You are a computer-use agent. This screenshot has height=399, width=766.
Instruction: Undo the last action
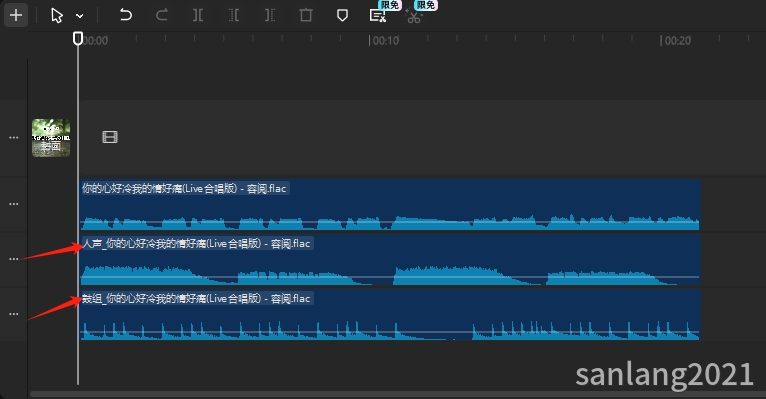click(x=126, y=15)
